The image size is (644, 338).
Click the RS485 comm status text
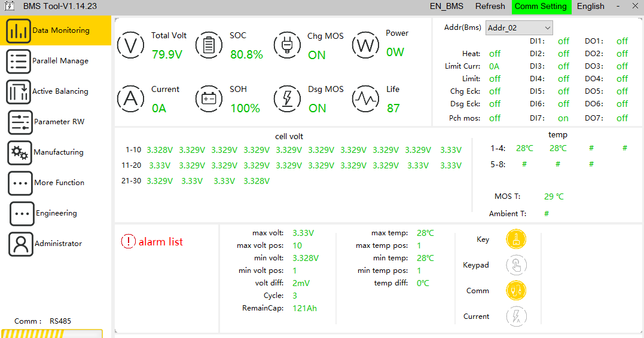point(60,321)
